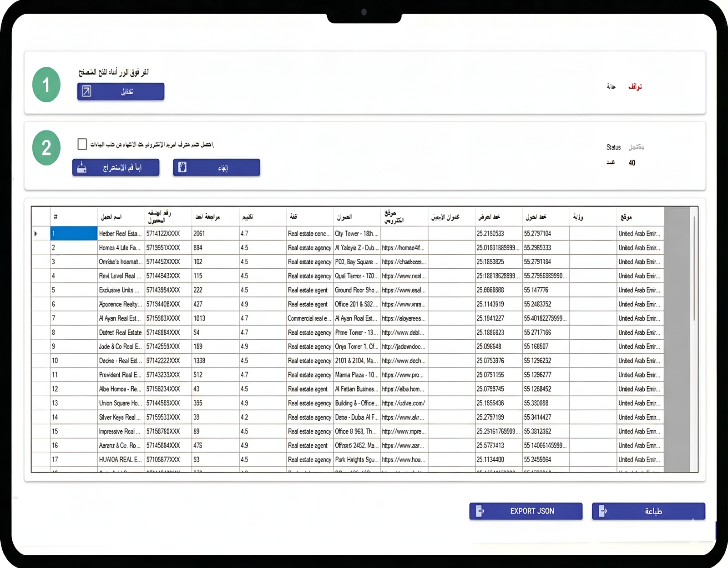Click the open-browser icon on step 1 button
This screenshot has width=728, height=568.
click(x=86, y=91)
